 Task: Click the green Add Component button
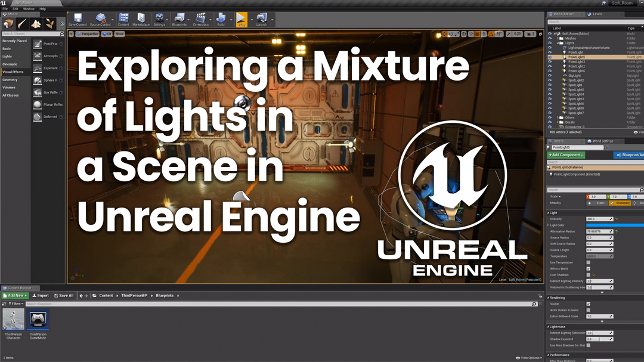tap(566, 155)
